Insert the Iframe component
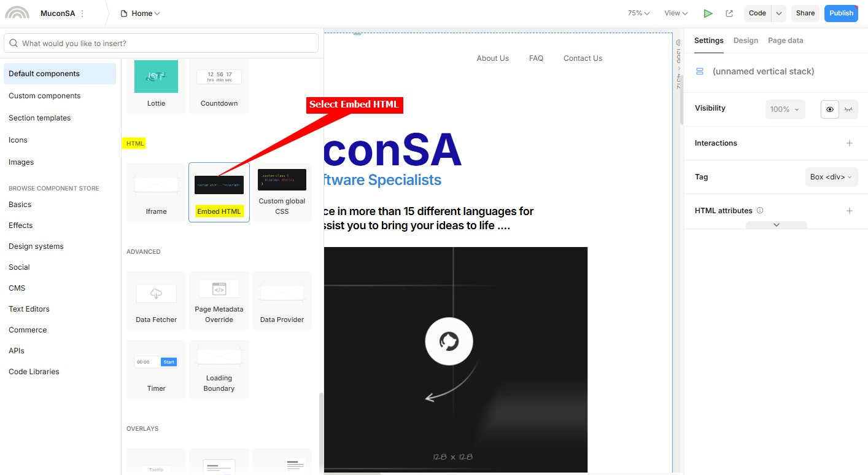Image resolution: width=868 pixels, height=475 pixels. coord(156,192)
